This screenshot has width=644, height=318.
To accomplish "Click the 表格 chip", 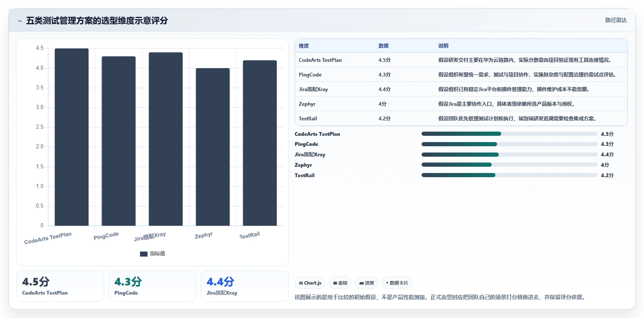I will [340, 283].
